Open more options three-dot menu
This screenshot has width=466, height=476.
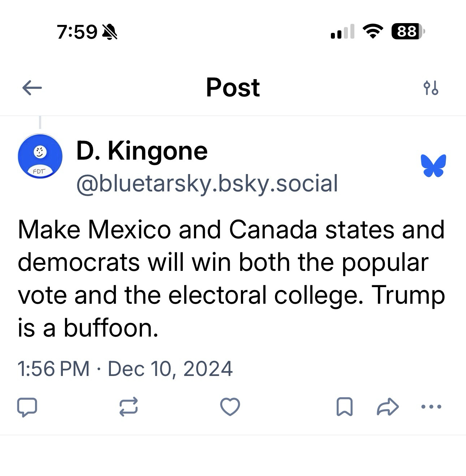click(431, 407)
